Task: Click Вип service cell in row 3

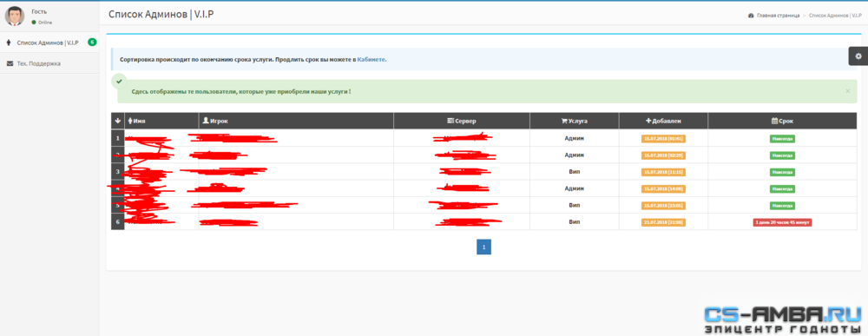Action: pyautogui.click(x=574, y=172)
